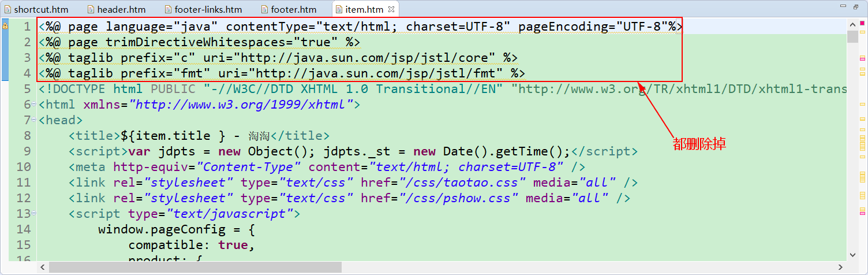Viewport: 868px width, 275px height.
Task: Click line number 9 in the gutter
Action: 27,151
